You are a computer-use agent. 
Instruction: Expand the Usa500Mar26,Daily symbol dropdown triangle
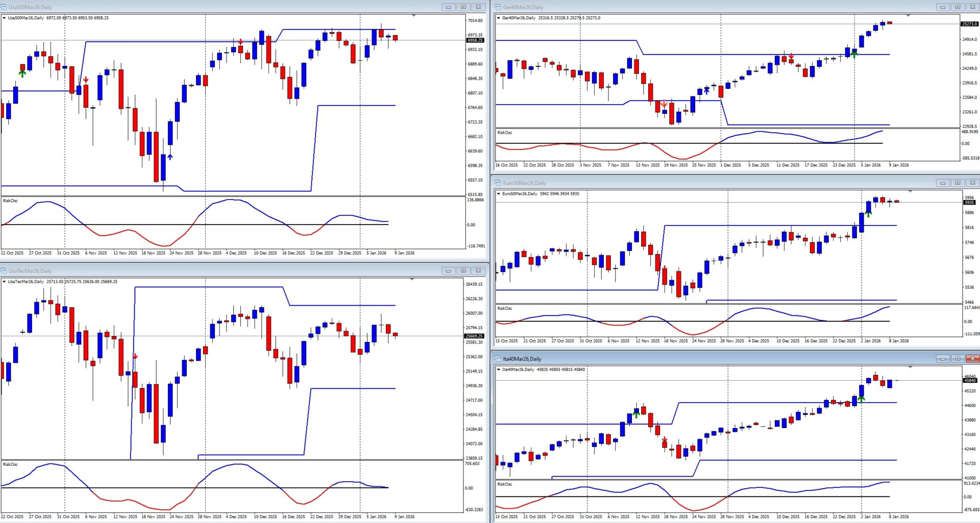pos(5,18)
